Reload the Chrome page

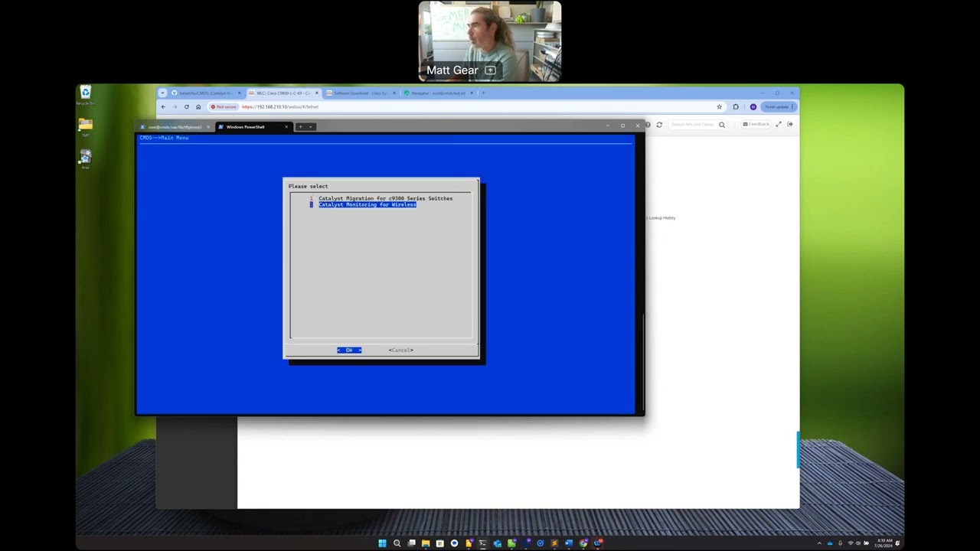point(186,107)
